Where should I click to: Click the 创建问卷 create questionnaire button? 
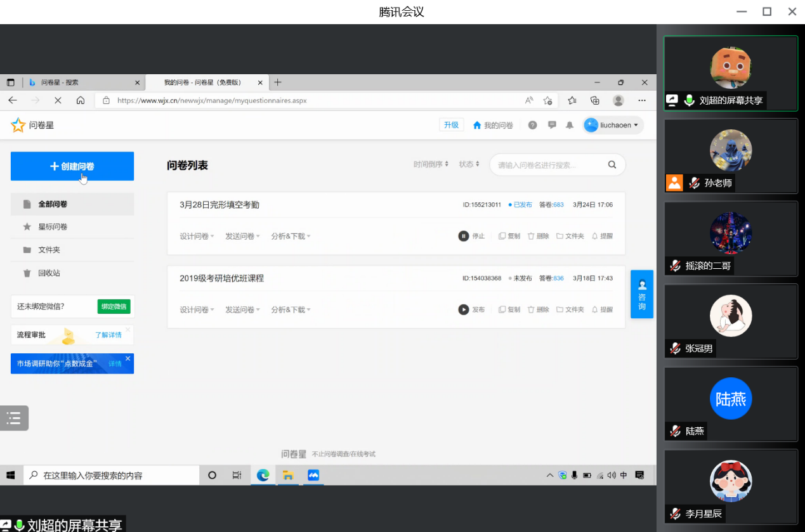tap(72, 166)
